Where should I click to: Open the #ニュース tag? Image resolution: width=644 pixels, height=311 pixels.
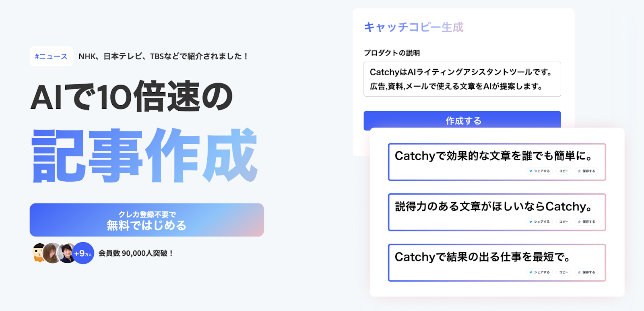click(x=51, y=56)
